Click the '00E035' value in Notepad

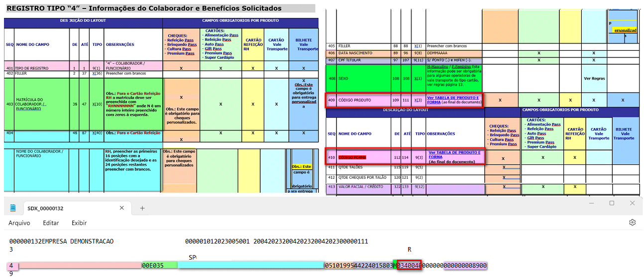point(153,266)
